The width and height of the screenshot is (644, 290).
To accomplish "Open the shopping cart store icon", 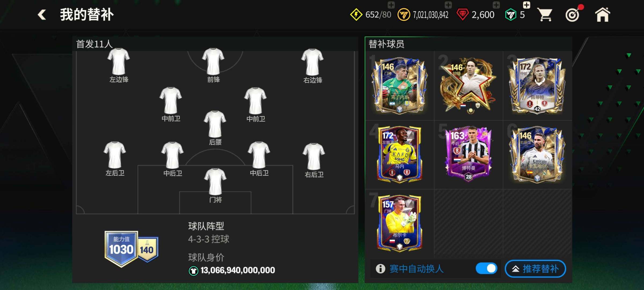I will (545, 15).
